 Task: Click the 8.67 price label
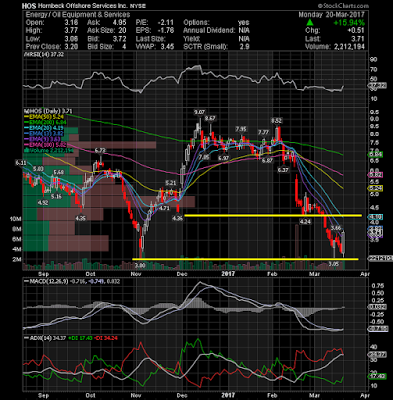(x=210, y=118)
